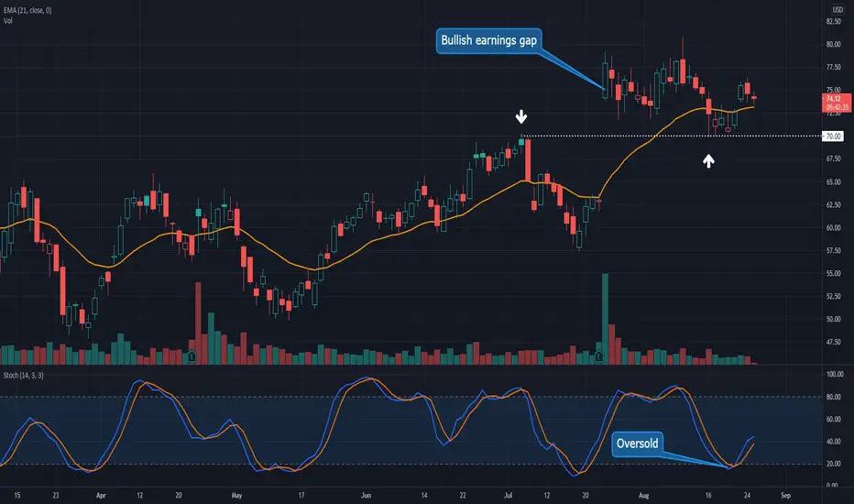Click the 65.00 price axis label
Image resolution: width=854 pixels, height=504 pixels.
833,182
